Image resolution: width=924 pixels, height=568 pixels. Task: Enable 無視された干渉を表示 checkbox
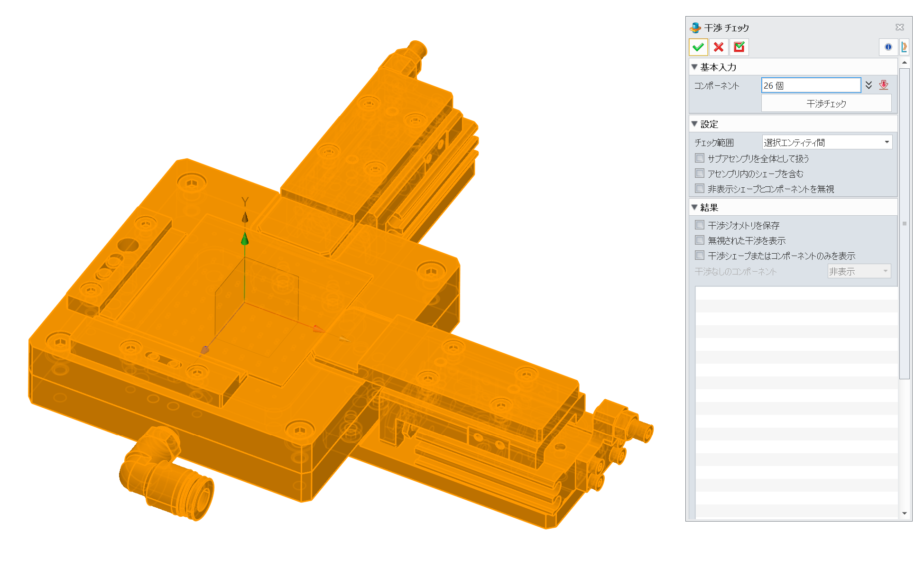pyautogui.click(x=700, y=240)
